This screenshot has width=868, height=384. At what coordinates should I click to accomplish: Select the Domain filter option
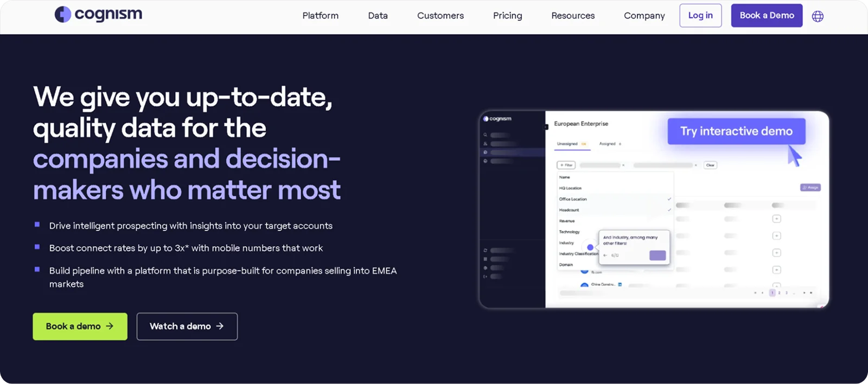[566, 265]
